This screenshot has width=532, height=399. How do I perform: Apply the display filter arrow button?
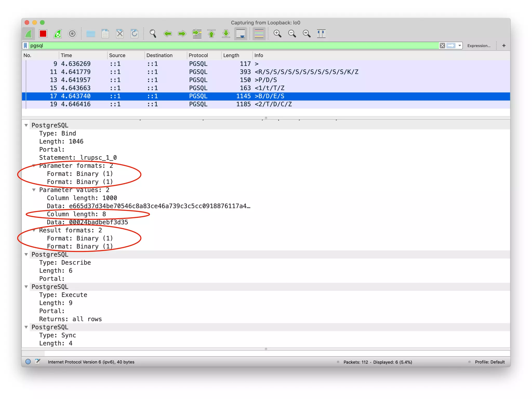click(x=451, y=45)
